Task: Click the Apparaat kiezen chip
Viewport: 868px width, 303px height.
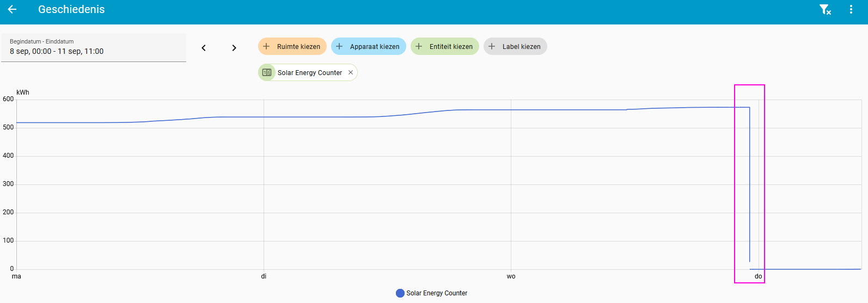Action: click(x=369, y=46)
